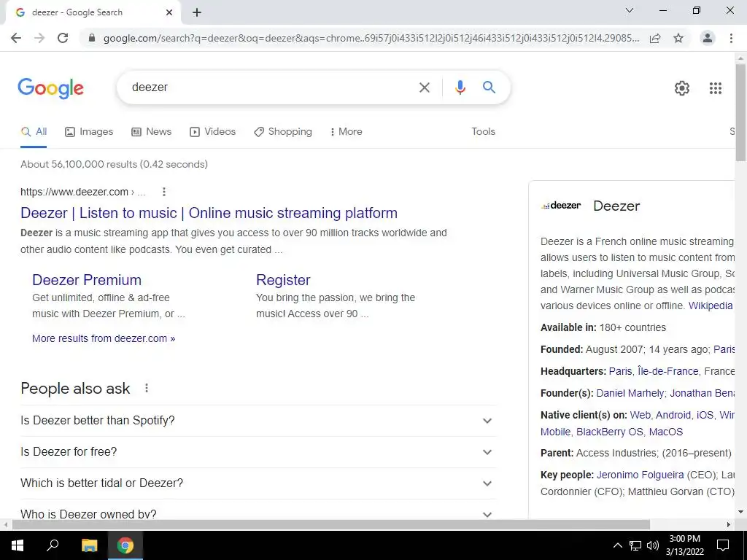
Task: Start voice search with microphone icon
Action: (x=460, y=87)
